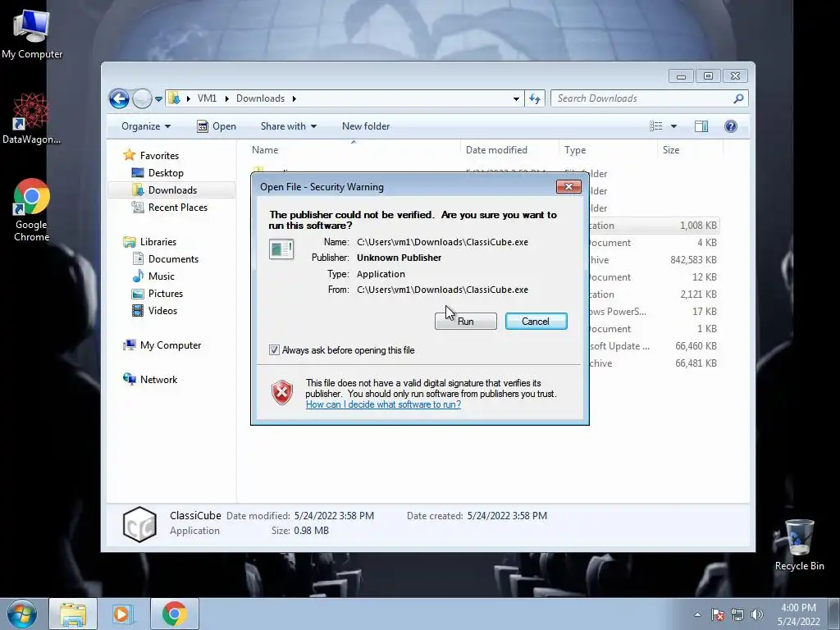Close the Security Warning dialog

[x=569, y=186]
